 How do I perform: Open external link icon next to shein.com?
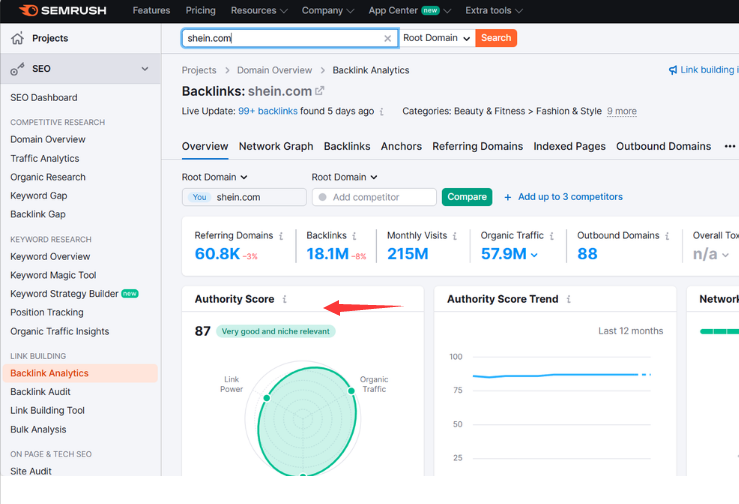click(x=320, y=91)
